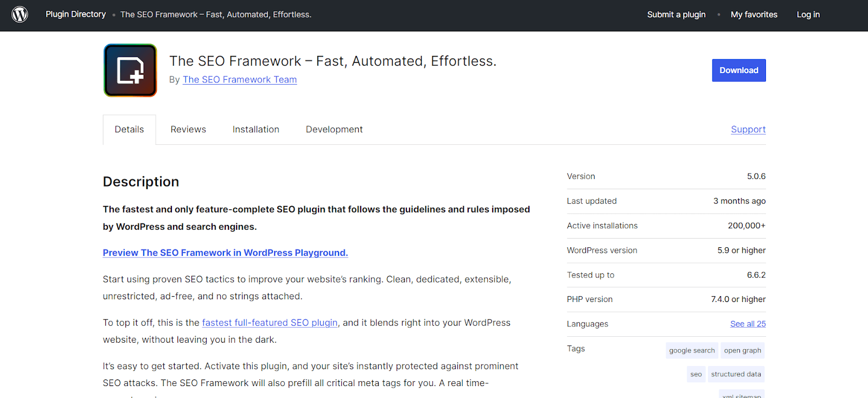Click the plugin title heading

pos(333,61)
